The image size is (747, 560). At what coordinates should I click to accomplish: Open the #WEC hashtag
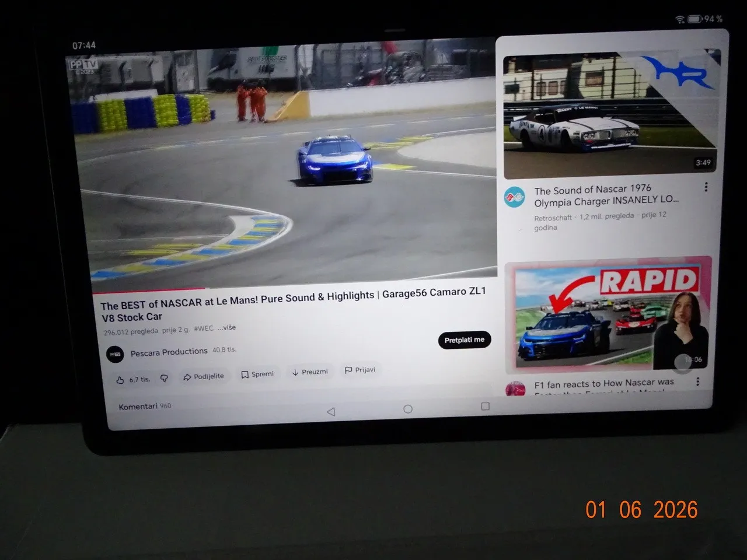coord(204,328)
